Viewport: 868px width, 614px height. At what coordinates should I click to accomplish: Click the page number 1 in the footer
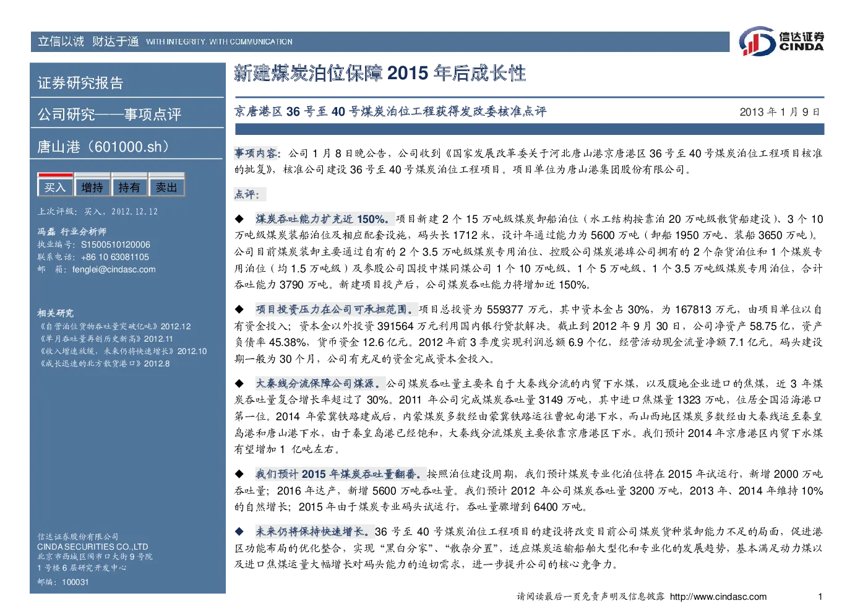pos(820,597)
